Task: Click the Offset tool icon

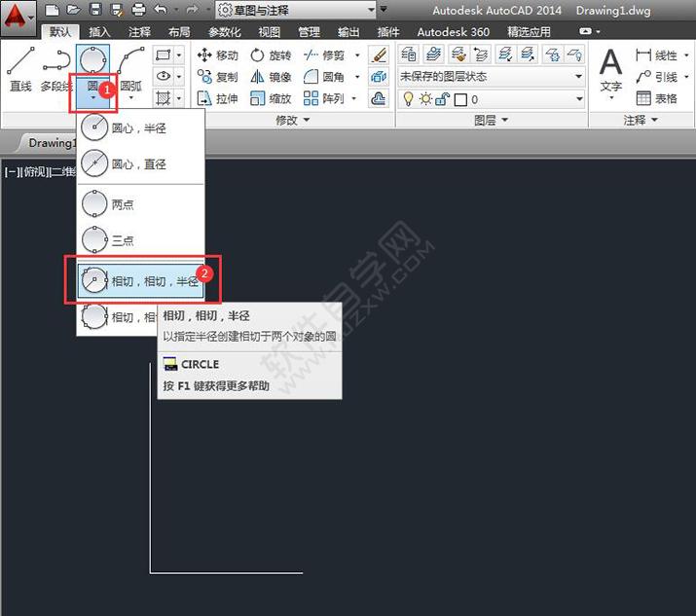Action: coord(379,98)
